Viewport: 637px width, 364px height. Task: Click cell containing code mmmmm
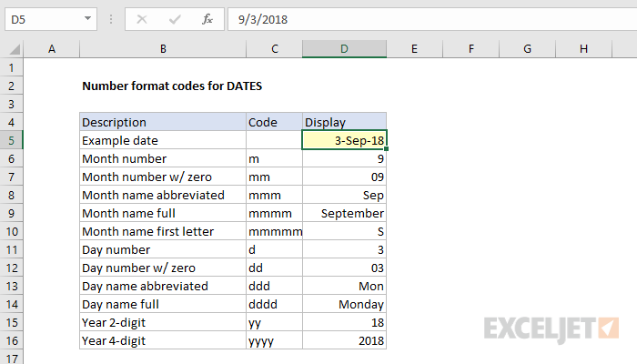pyautogui.click(x=273, y=231)
